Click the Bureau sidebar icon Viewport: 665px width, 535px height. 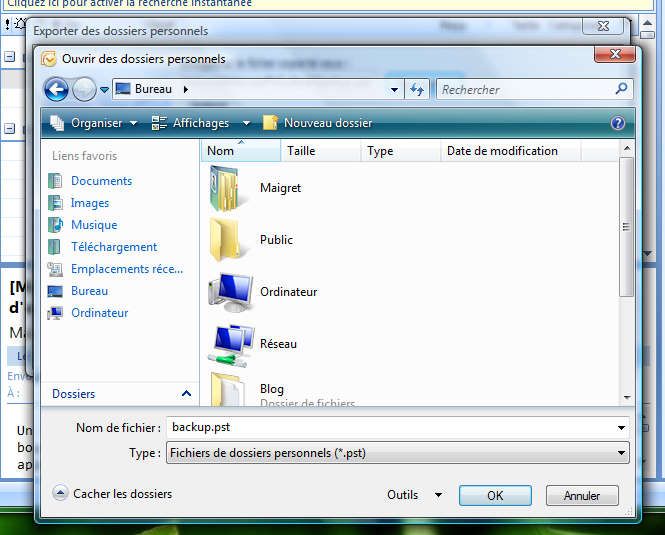(55, 291)
